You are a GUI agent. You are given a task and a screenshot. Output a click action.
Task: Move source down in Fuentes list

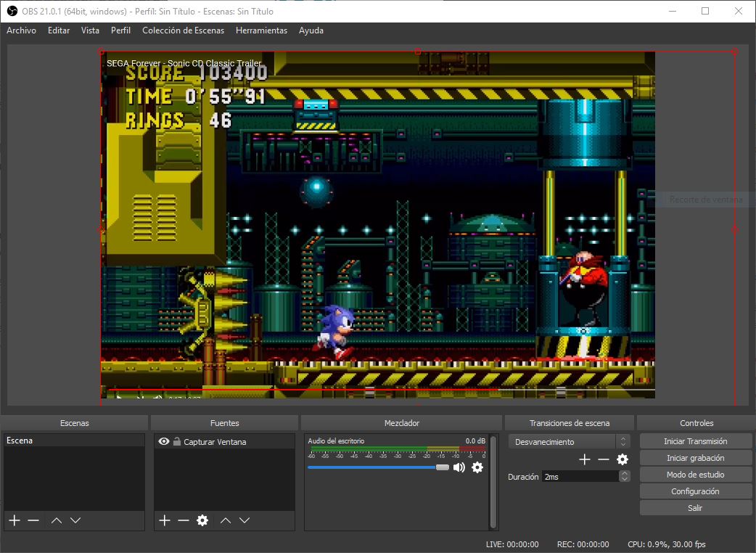[245, 520]
